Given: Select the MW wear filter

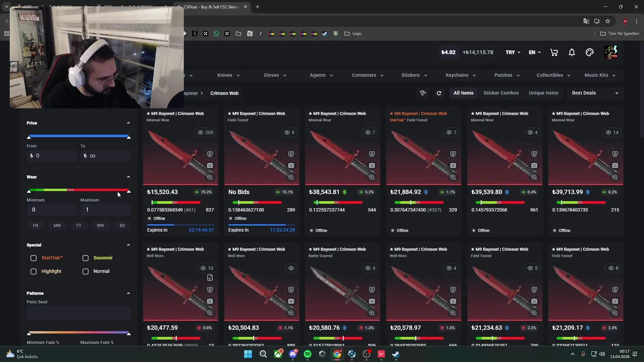Looking at the screenshot, I should click(x=57, y=226).
